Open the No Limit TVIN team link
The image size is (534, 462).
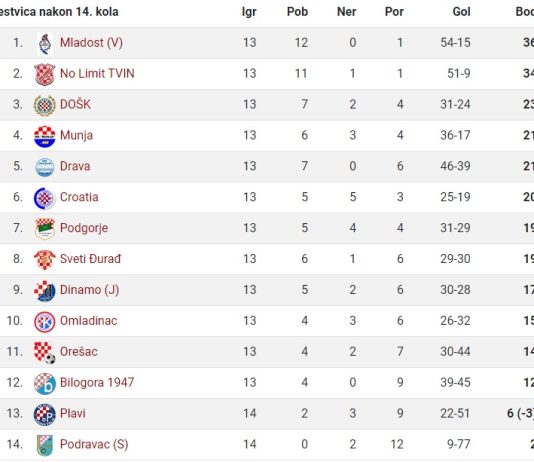tap(97, 74)
